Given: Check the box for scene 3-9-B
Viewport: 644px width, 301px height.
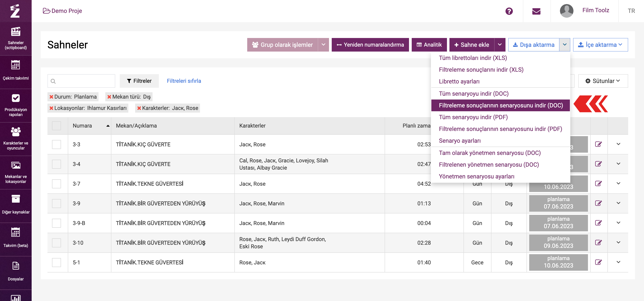Looking at the screenshot, I should pos(56,223).
